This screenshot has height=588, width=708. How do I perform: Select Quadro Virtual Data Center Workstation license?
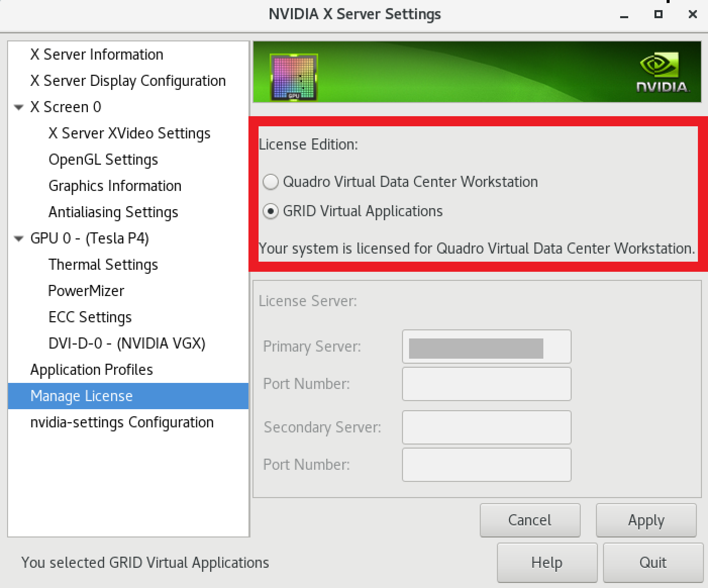[x=271, y=182]
